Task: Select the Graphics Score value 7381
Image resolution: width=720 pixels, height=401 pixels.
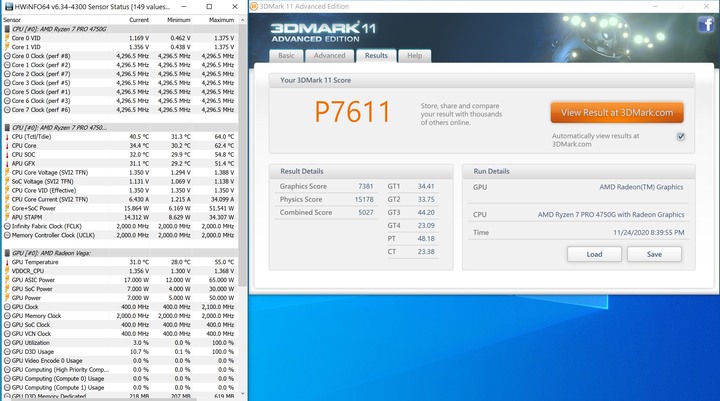Action: tap(366, 186)
